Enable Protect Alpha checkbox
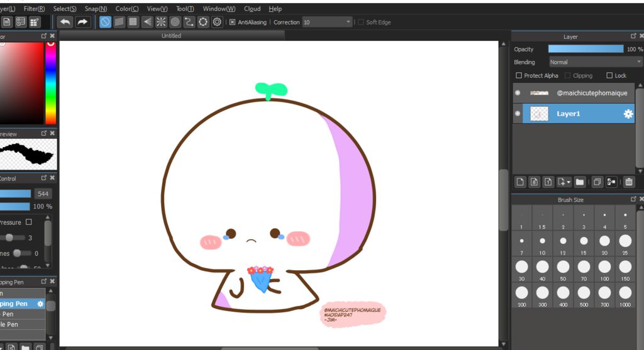Viewport: 644px width, 350px height. pos(519,75)
